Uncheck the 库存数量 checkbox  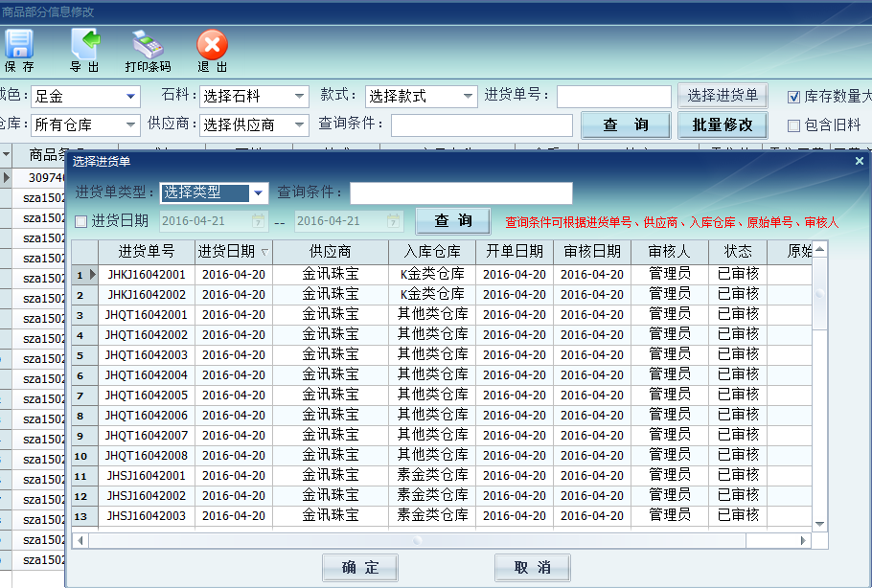point(793,97)
